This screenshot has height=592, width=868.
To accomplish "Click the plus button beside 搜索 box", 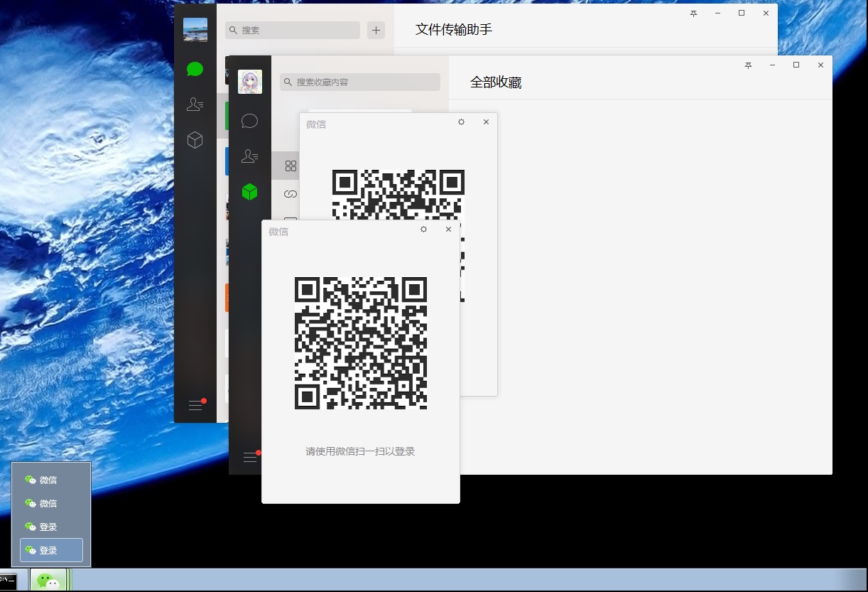I will 376,30.
